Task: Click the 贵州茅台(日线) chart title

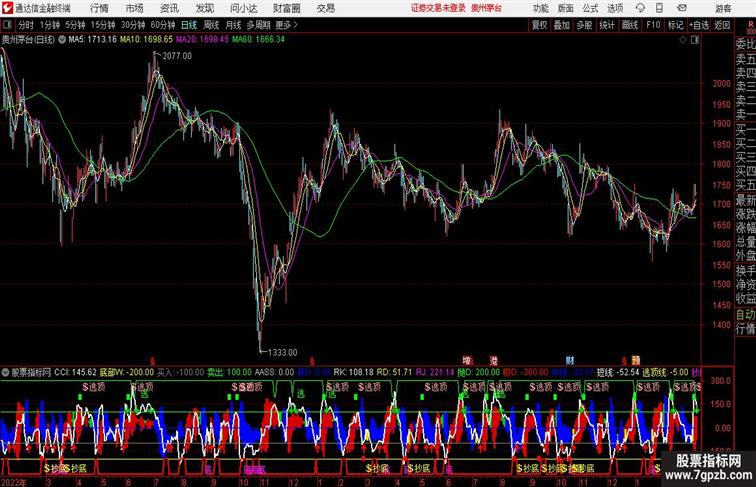Action: click(27, 40)
